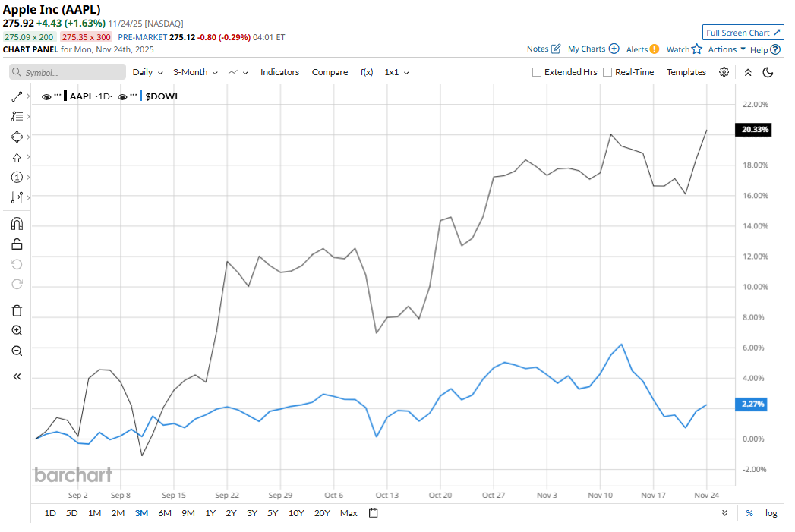Open the 1x1 grid layout dropdown
The image size is (795, 532).
396,72
